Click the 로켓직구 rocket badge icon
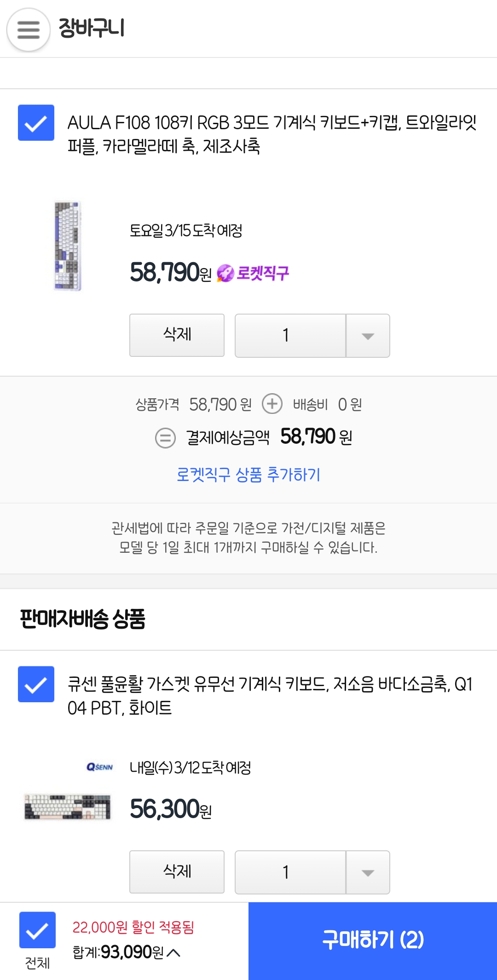The image size is (497, 980). (225, 273)
